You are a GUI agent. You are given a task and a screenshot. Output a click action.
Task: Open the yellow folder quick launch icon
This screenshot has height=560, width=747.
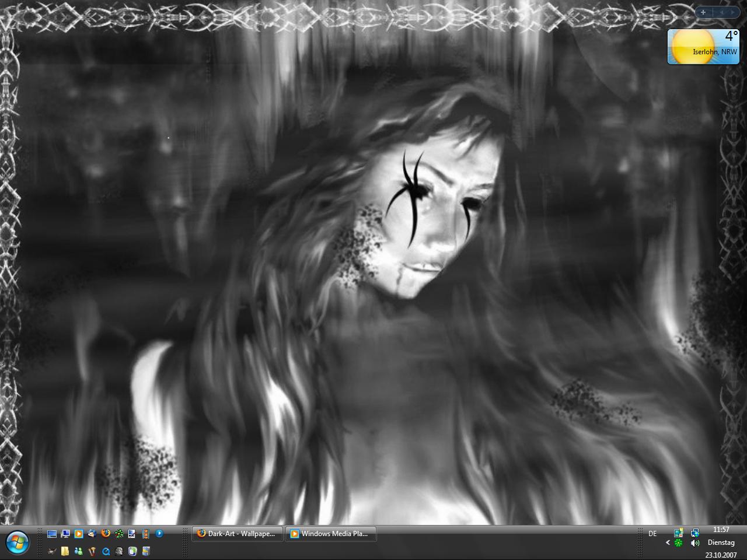click(x=65, y=551)
